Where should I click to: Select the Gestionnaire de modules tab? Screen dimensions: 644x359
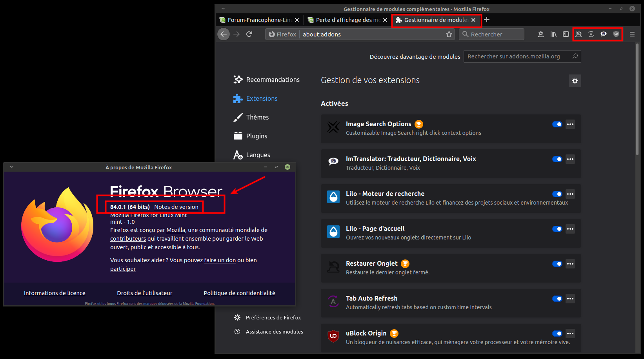point(436,20)
